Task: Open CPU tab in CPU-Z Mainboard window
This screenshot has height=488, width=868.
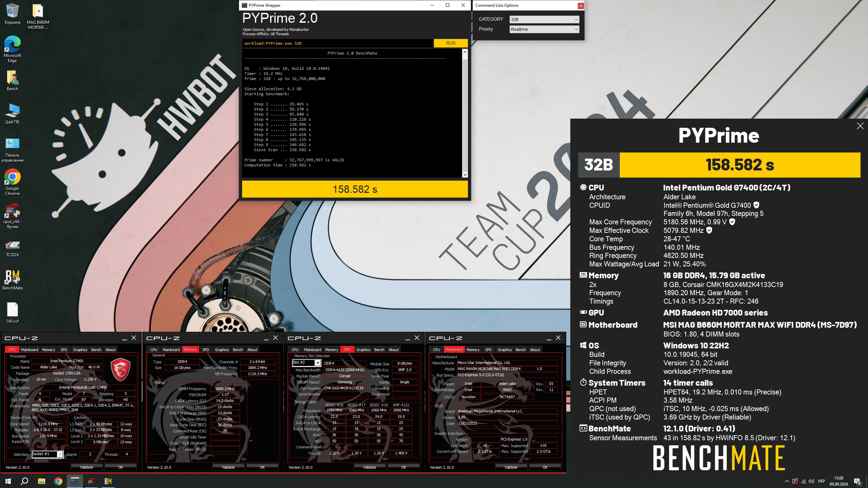Action: click(436, 349)
